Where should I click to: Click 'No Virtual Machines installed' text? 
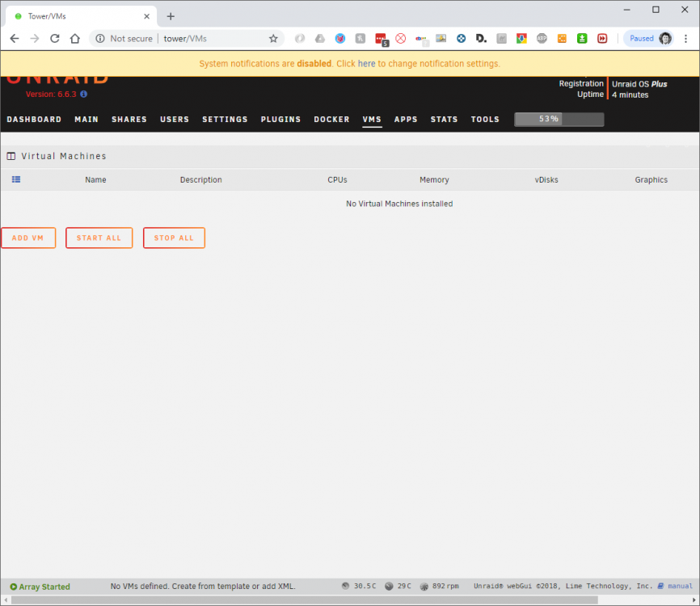point(399,204)
